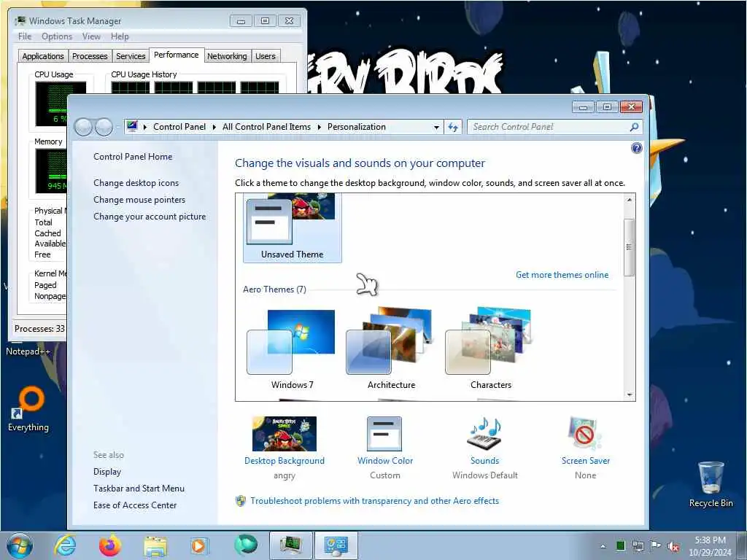This screenshot has height=560, width=747.
Task: Open Ease of Access Center link
Action: click(x=135, y=505)
